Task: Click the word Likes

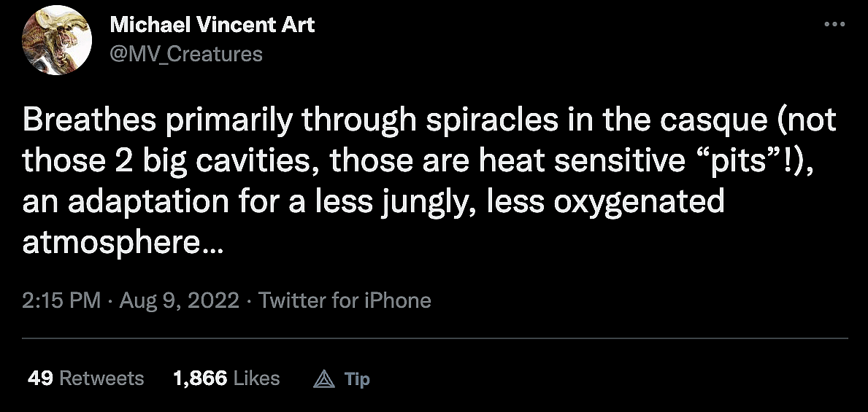Action: (x=256, y=378)
